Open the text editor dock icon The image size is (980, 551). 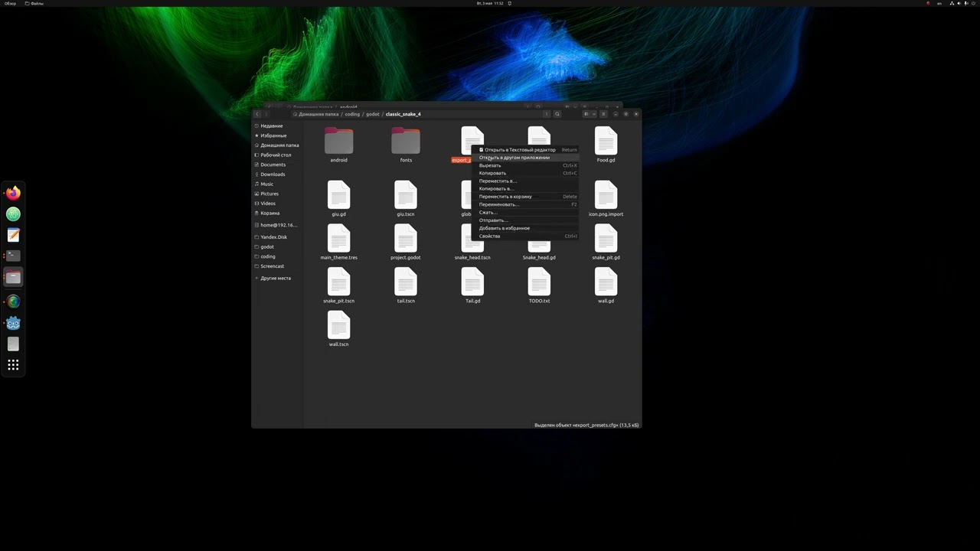[x=13, y=236]
